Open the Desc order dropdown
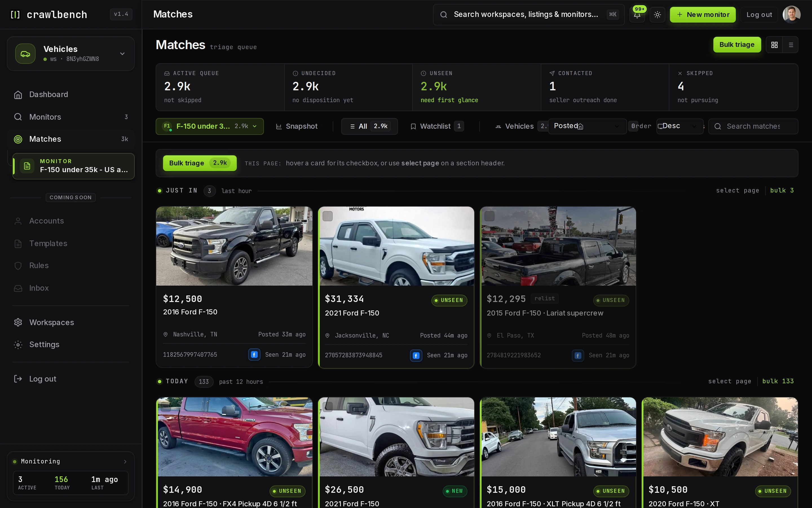The width and height of the screenshot is (812, 508). click(679, 126)
